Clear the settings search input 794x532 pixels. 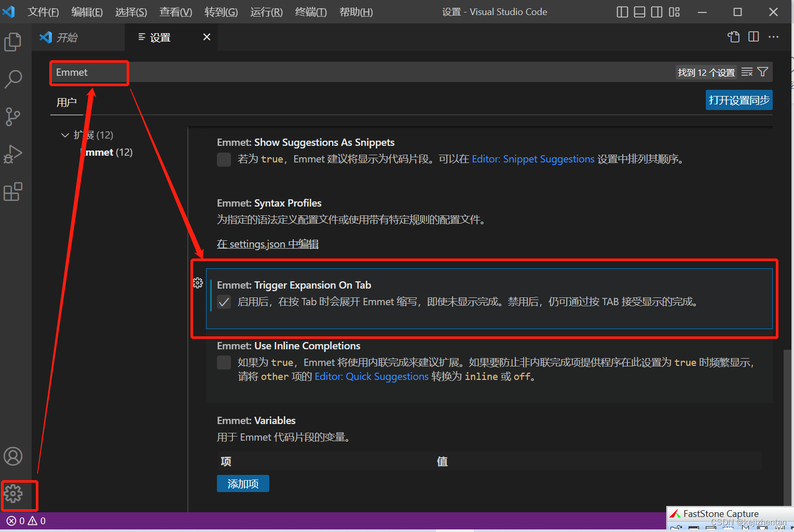(x=747, y=72)
